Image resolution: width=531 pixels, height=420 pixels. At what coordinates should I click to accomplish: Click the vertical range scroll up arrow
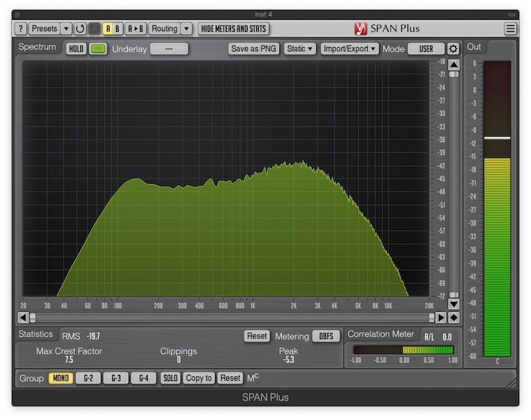click(454, 64)
